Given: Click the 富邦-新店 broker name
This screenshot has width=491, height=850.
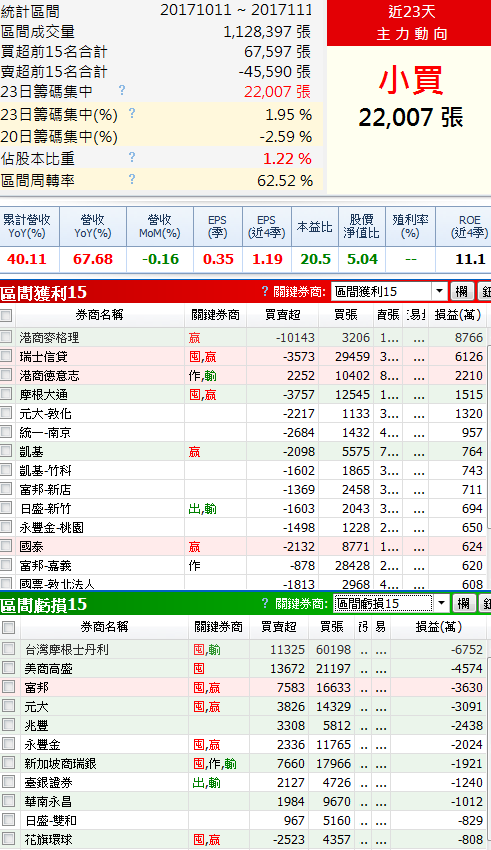Looking at the screenshot, I should pos(46,490).
